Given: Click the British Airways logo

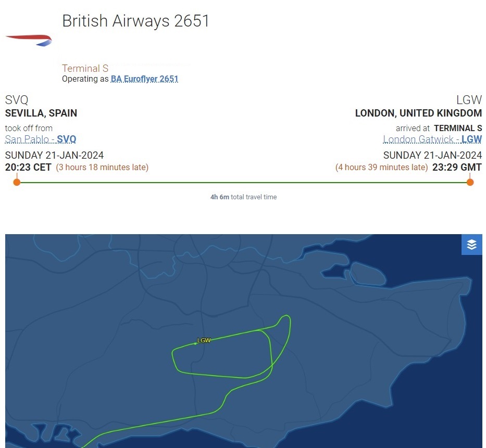Looking at the screenshot, I should click(29, 40).
